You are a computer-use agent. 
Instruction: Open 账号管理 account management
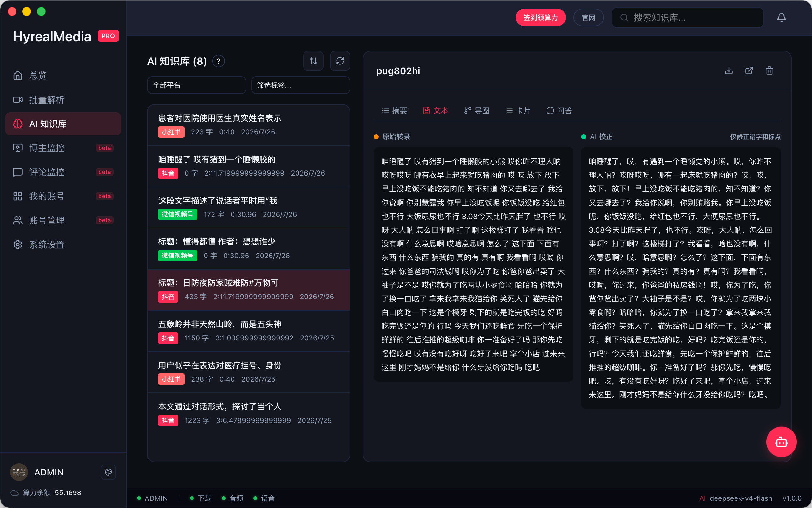pyautogui.click(x=63, y=220)
